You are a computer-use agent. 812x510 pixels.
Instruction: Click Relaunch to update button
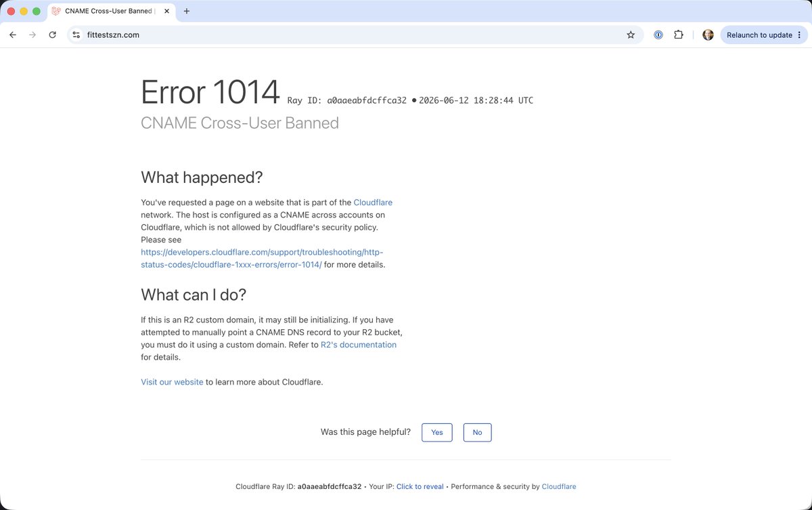coord(759,35)
